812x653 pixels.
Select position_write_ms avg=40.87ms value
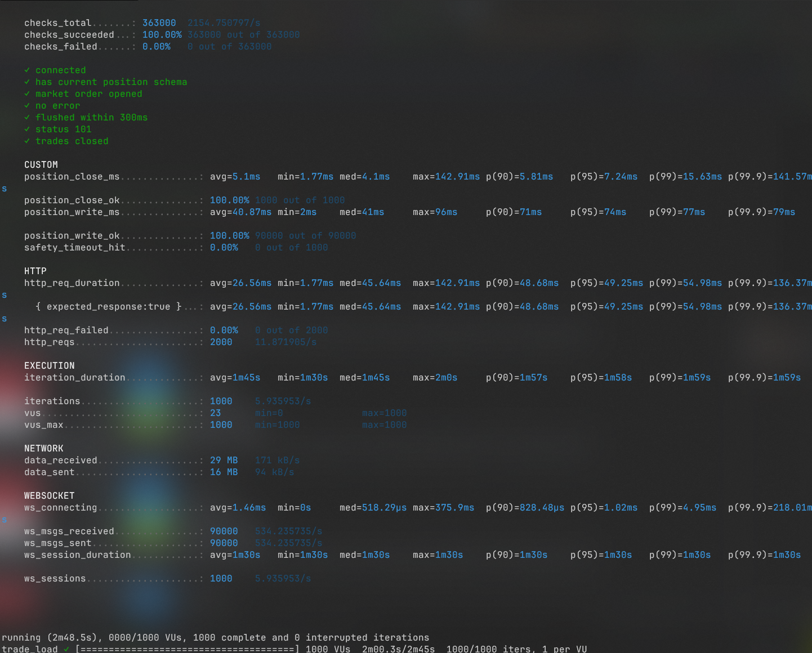[x=240, y=212]
